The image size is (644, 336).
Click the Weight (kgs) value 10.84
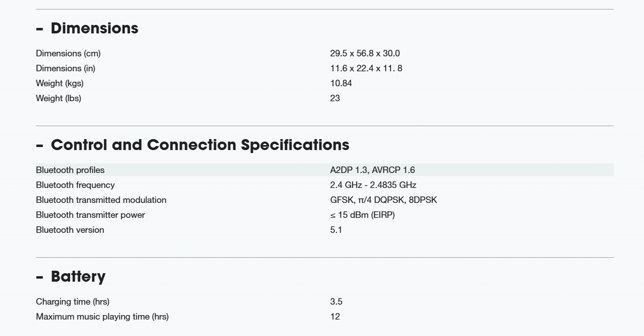[341, 83]
